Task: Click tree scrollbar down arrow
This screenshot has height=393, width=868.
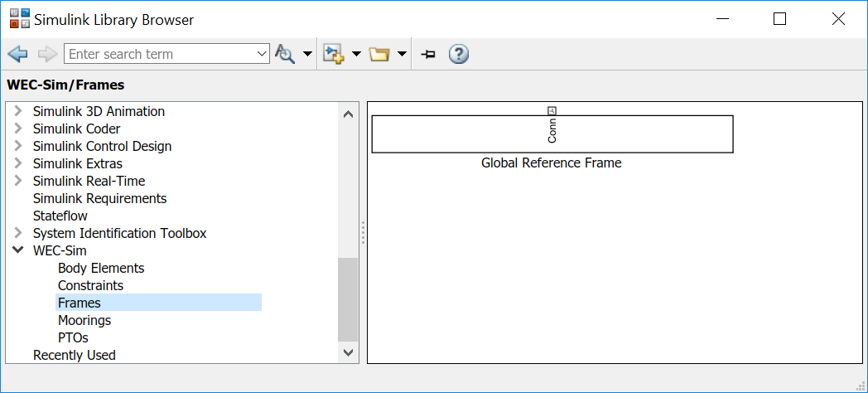Action: pos(348,352)
